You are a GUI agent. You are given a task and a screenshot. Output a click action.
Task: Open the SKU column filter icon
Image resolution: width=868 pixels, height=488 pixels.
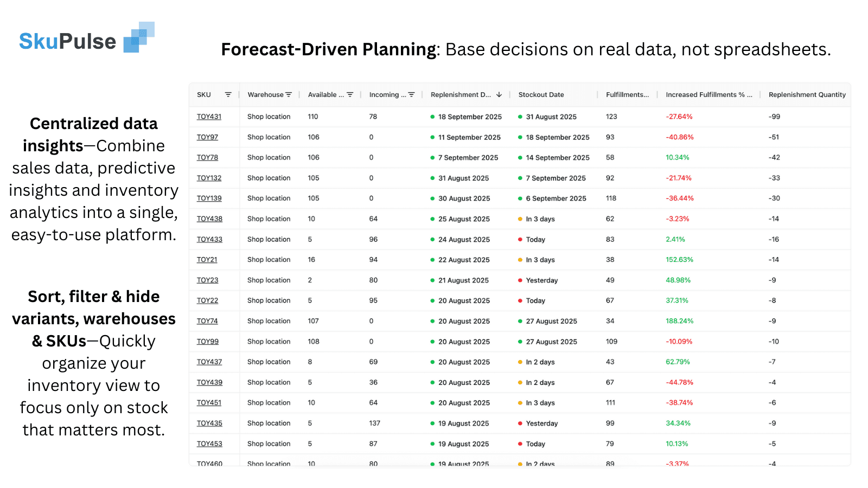pos(228,94)
